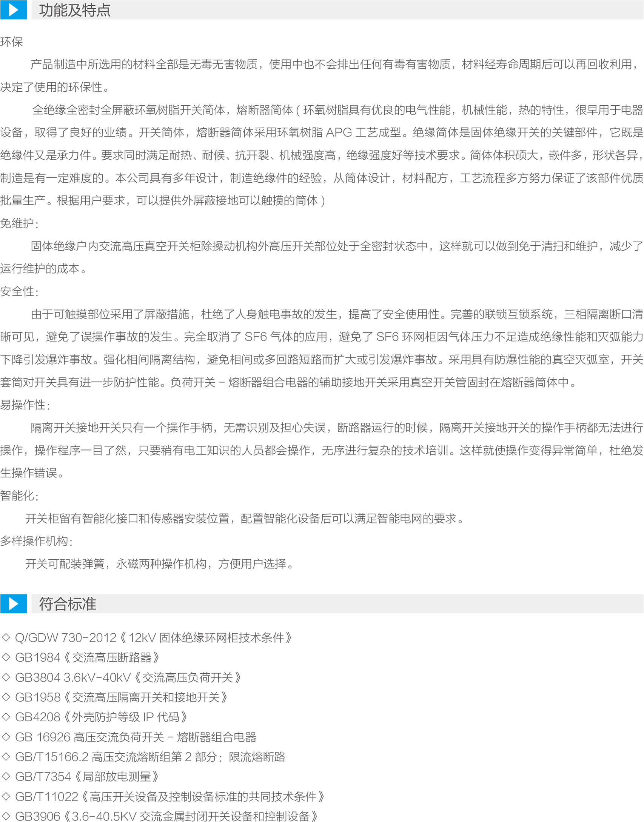Click the 免维护 subsection heading

pos(19,223)
